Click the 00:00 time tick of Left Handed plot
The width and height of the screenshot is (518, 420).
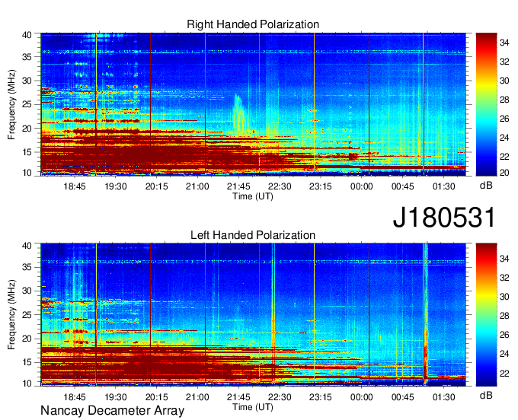pyautogui.click(x=362, y=397)
